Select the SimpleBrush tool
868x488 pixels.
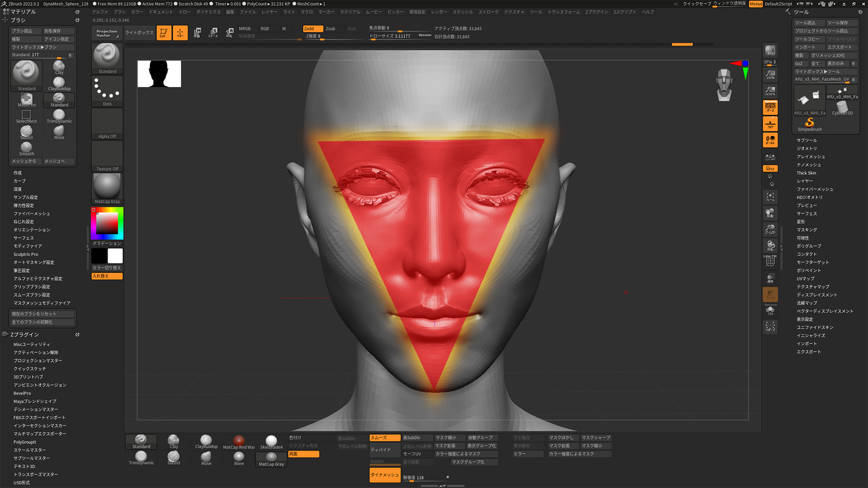click(x=810, y=124)
